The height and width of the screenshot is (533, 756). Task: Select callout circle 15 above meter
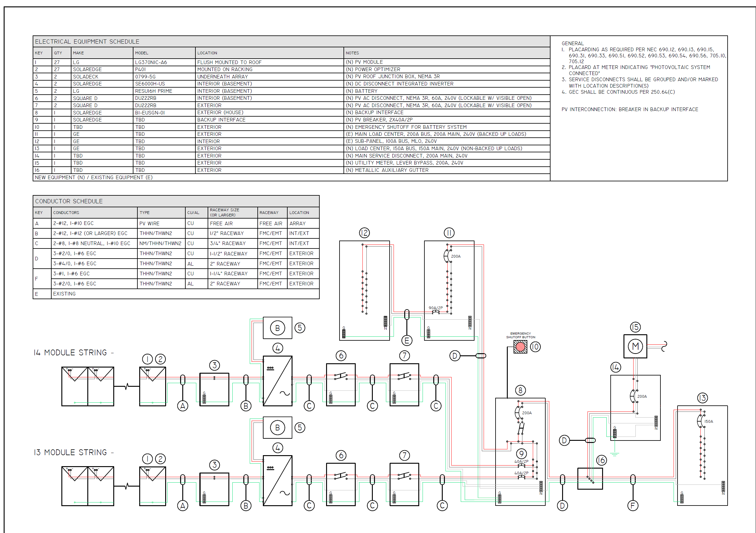point(635,327)
